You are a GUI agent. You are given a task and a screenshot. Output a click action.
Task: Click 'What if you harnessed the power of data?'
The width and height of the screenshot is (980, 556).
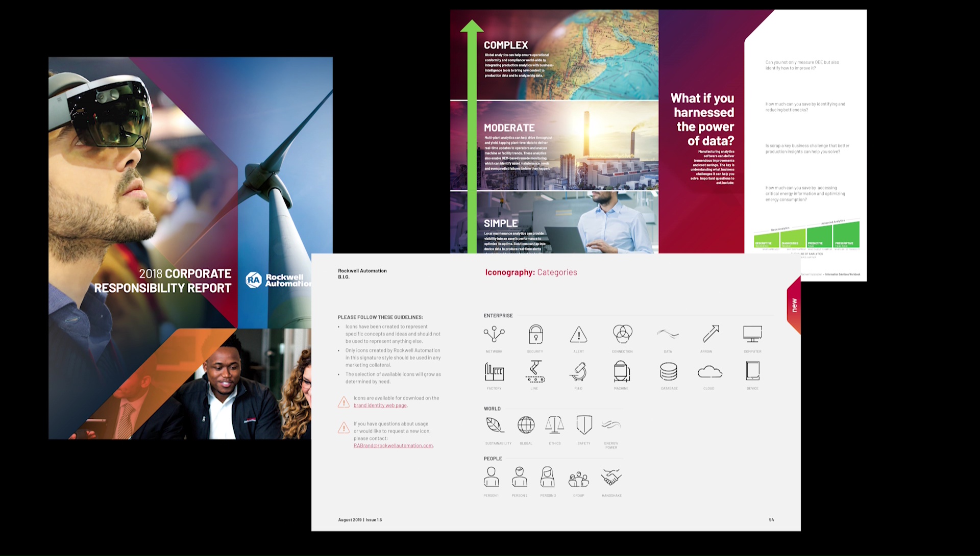(703, 119)
